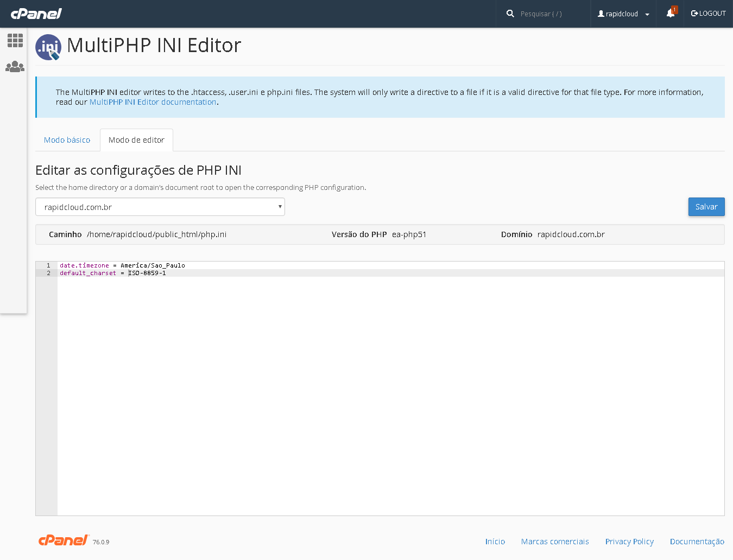Click the cPanel logo in header
The width and height of the screenshot is (733, 560).
(x=36, y=14)
